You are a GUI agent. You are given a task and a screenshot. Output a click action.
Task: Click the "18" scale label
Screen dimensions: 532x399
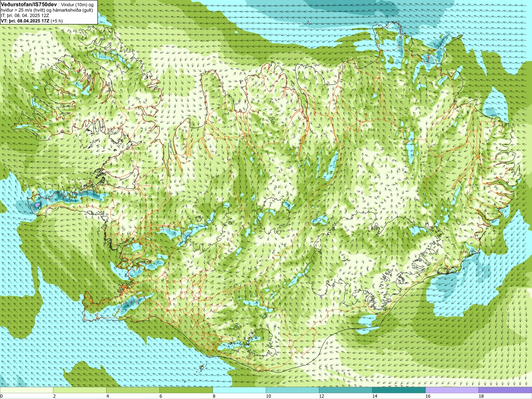tap(481, 397)
